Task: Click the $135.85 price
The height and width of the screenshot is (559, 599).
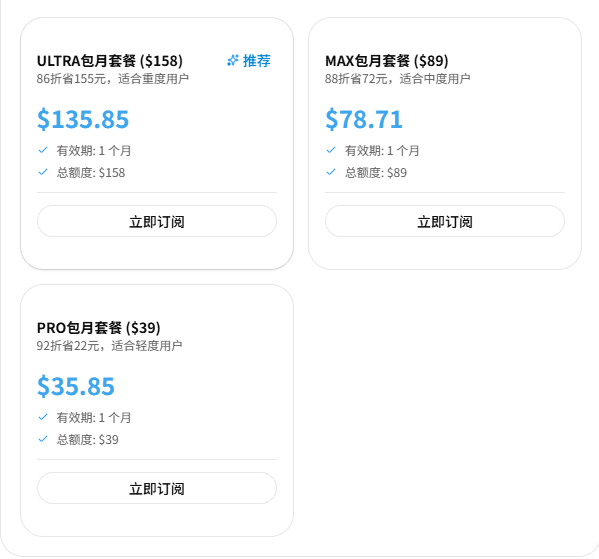Action: 83,119
